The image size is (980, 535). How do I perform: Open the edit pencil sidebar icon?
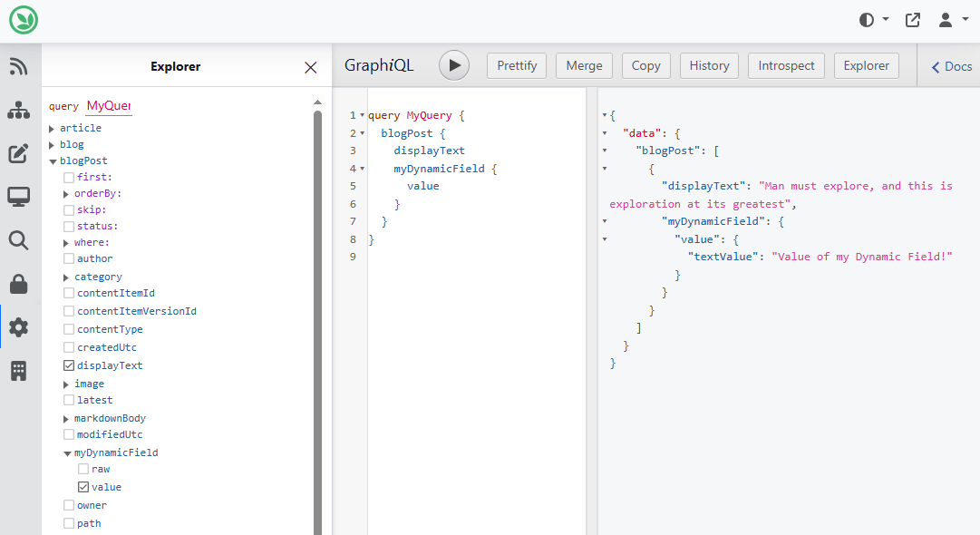[x=18, y=153]
